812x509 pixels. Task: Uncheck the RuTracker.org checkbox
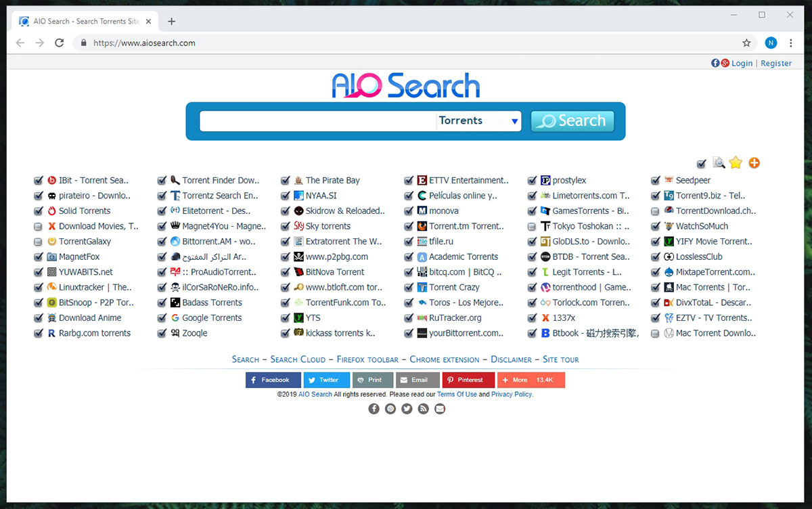click(x=409, y=318)
